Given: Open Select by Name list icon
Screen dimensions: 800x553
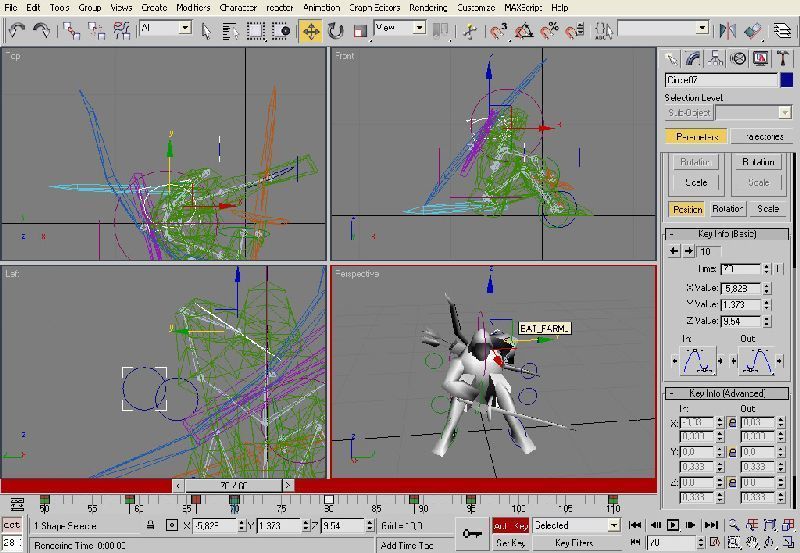Looking at the screenshot, I should 231,31.
